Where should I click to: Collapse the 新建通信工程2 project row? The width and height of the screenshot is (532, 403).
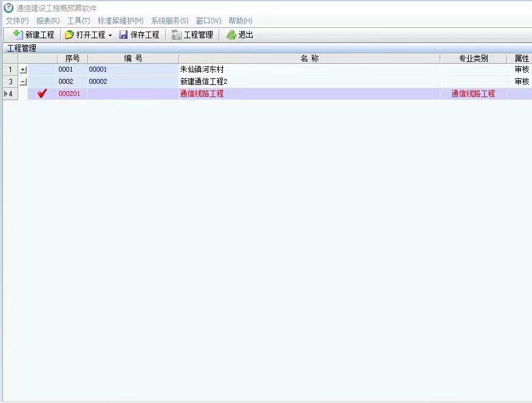[x=23, y=81]
